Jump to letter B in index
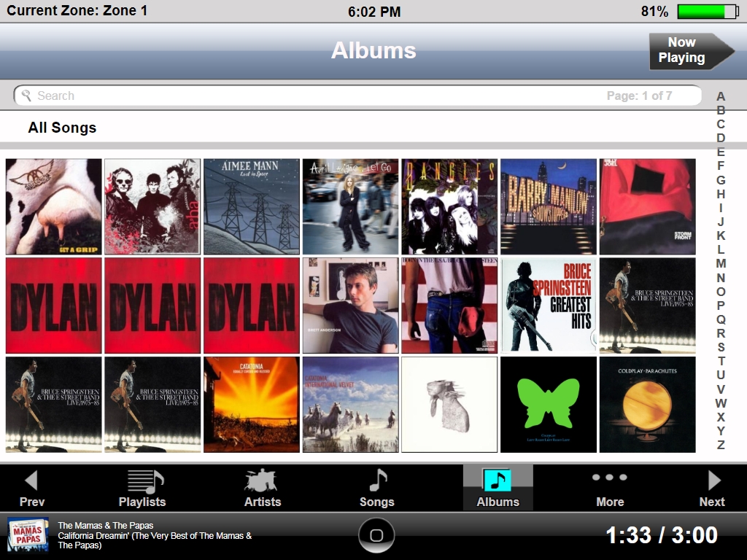The width and height of the screenshot is (747, 560). [x=721, y=111]
